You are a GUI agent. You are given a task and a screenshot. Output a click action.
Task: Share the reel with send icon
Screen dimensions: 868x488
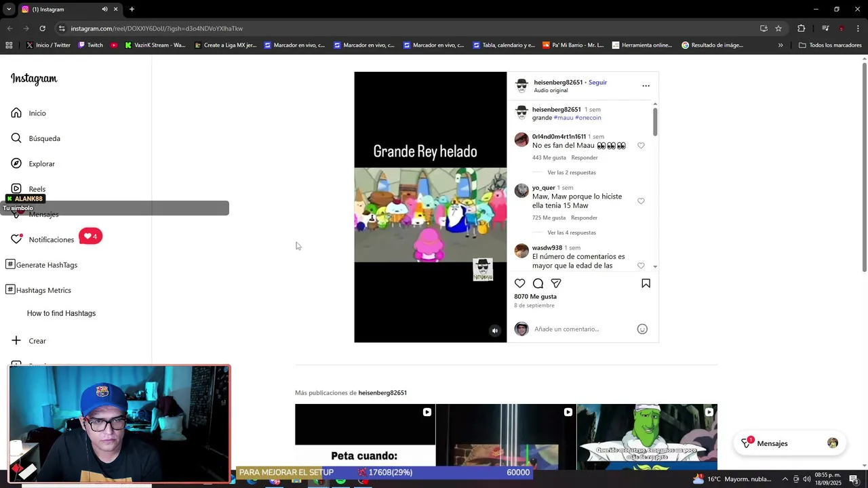[556, 283]
